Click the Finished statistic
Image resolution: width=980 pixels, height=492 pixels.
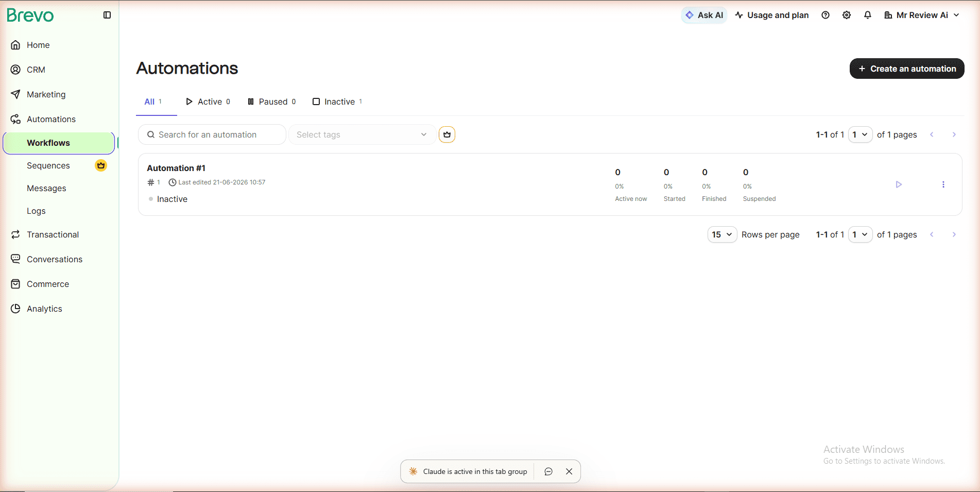[714, 185]
